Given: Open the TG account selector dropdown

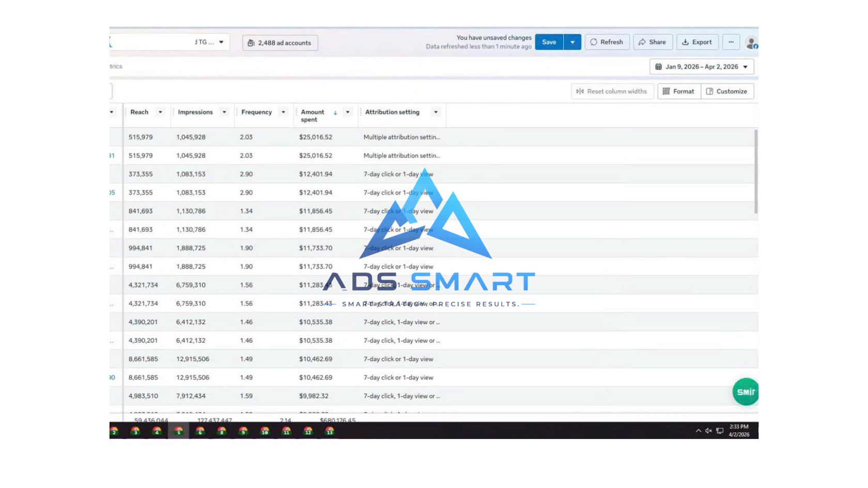Looking at the screenshot, I should coord(221,42).
